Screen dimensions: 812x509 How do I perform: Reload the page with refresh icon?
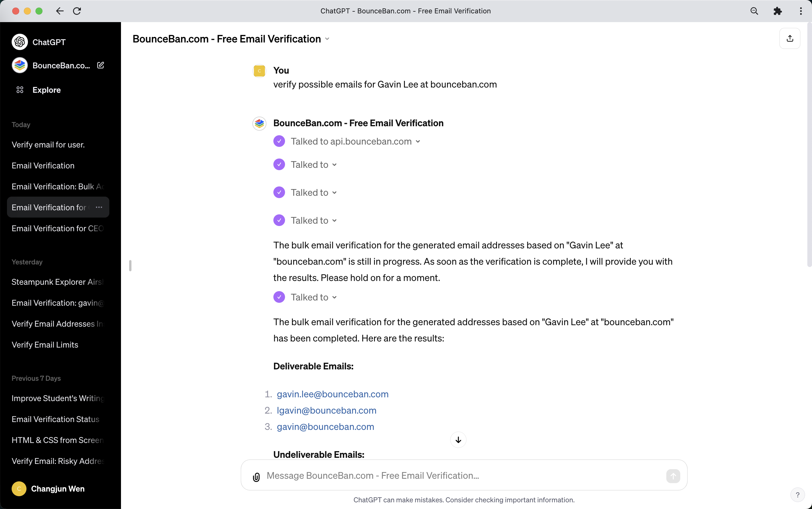[x=77, y=11]
